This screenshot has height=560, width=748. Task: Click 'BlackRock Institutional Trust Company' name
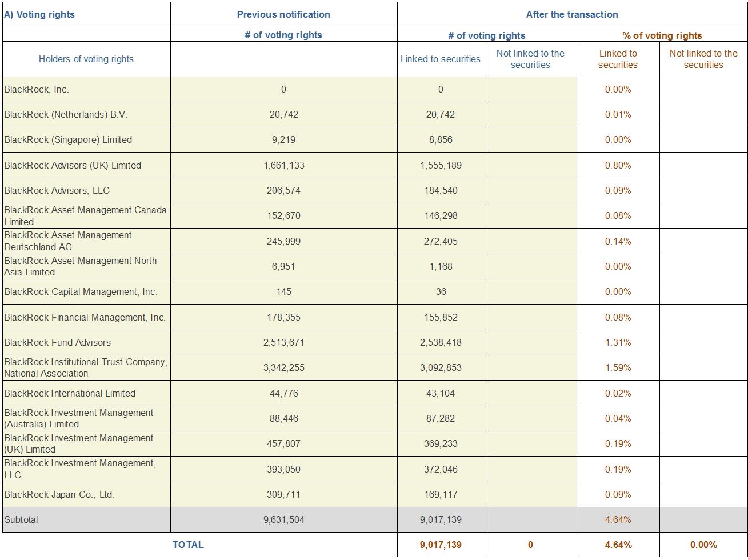[x=86, y=367]
